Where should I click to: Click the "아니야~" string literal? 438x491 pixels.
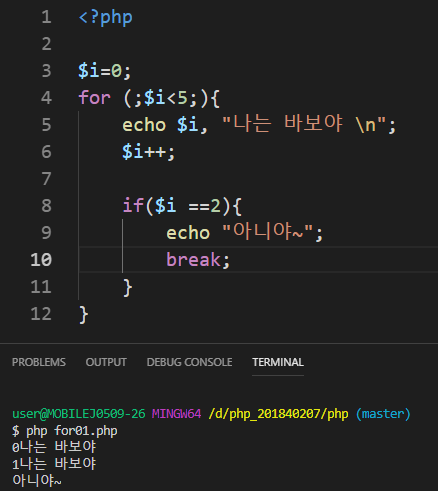point(268,231)
